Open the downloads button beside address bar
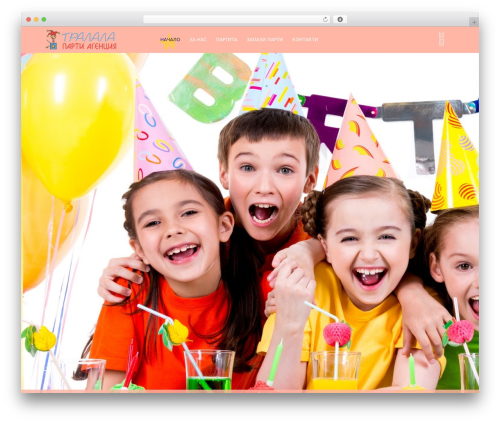The width and height of the screenshot is (500, 423). point(340,19)
